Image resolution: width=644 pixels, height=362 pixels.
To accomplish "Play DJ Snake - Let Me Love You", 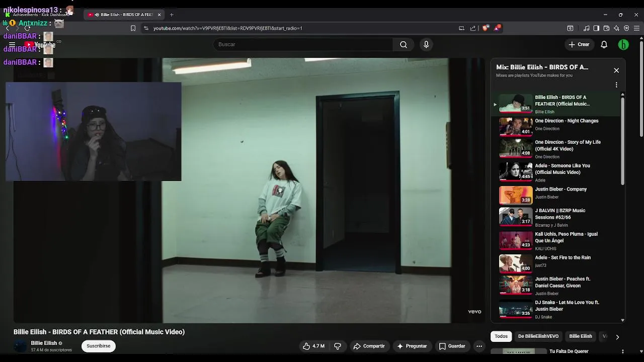I will 556,309.
